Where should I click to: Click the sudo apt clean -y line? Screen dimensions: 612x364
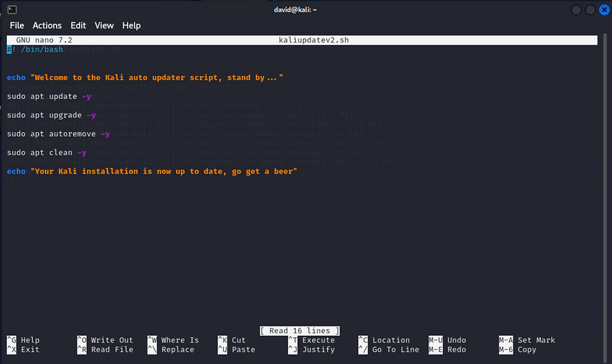click(x=46, y=152)
